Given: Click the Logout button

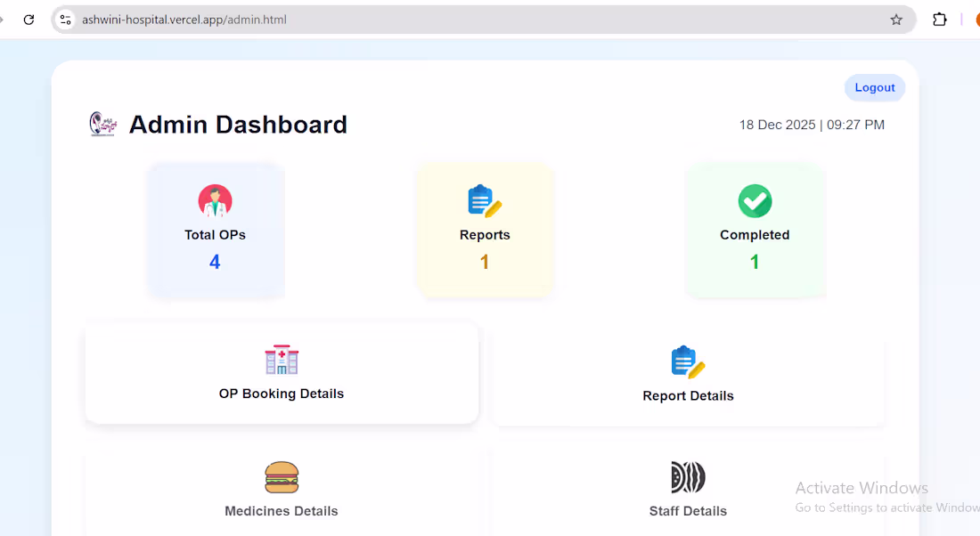Looking at the screenshot, I should 874,87.
